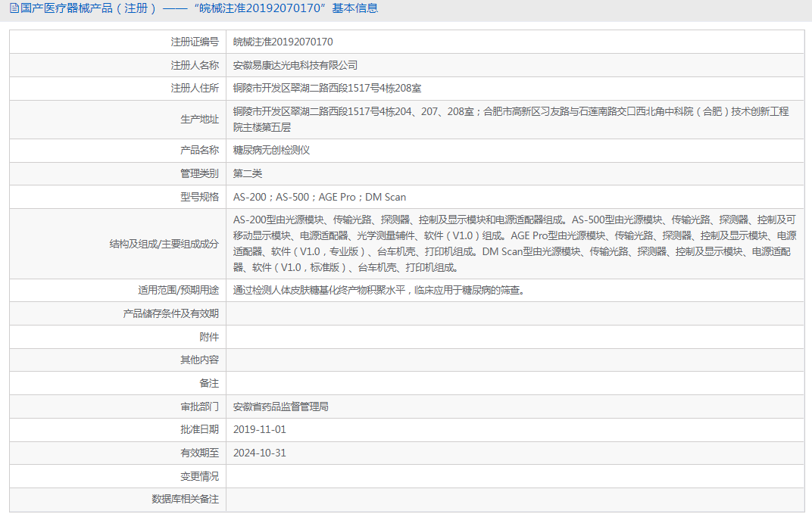Select category value 第二类
The height and width of the screenshot is (514, 812).
click(248, 173)
